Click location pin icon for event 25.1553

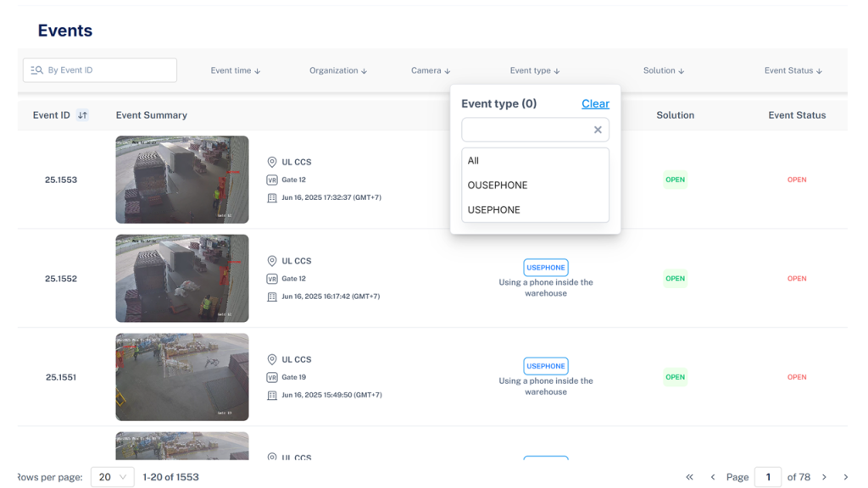[272, 162]
